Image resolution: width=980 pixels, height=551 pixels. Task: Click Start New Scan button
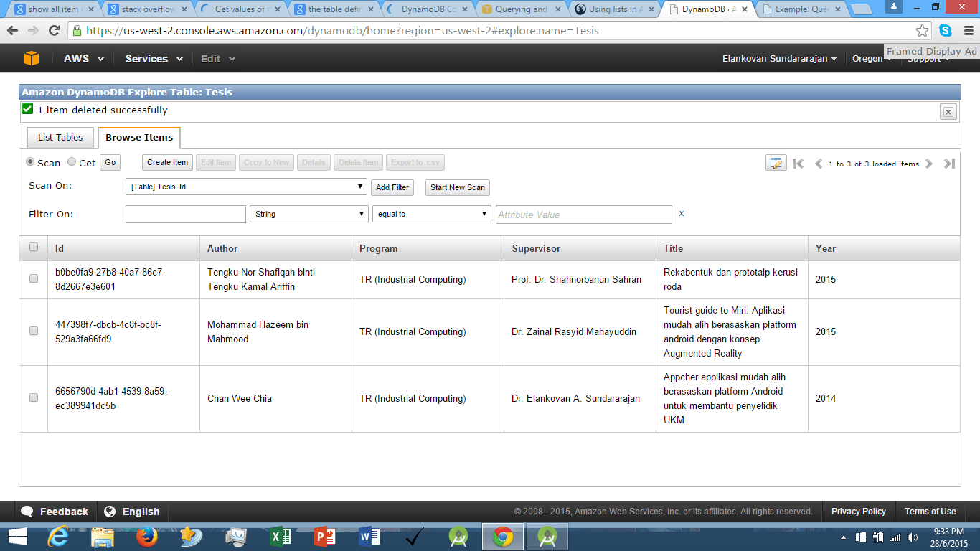[x=458, y=187]
